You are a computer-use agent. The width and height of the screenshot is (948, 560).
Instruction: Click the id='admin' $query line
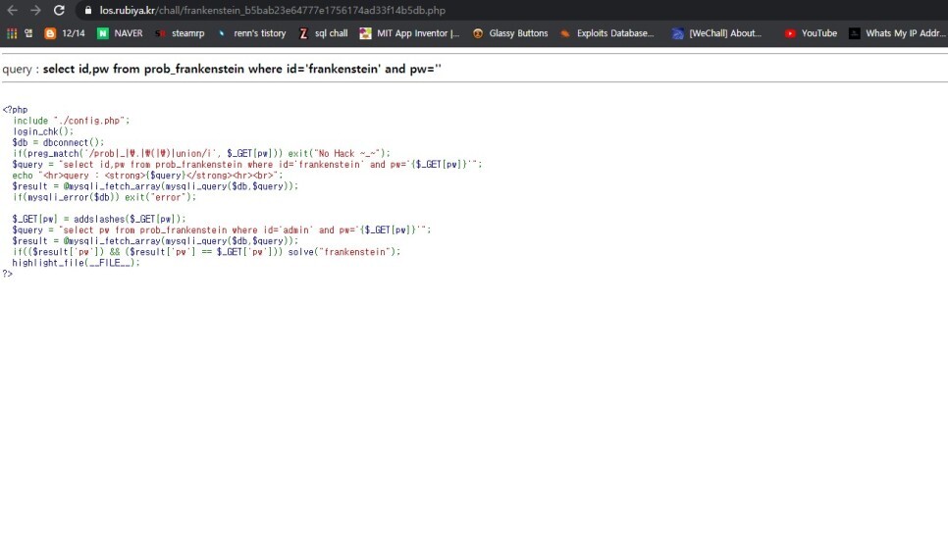coord(222,230)
